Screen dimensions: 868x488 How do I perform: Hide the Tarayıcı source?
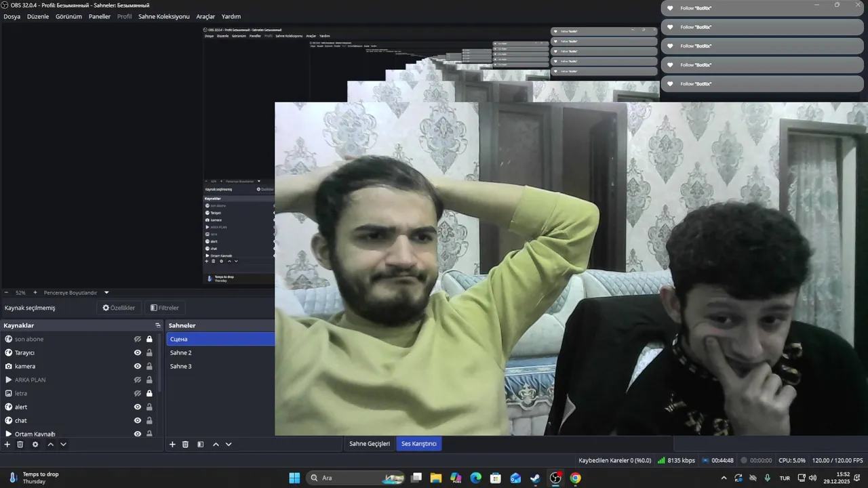[x=138, y=352]
